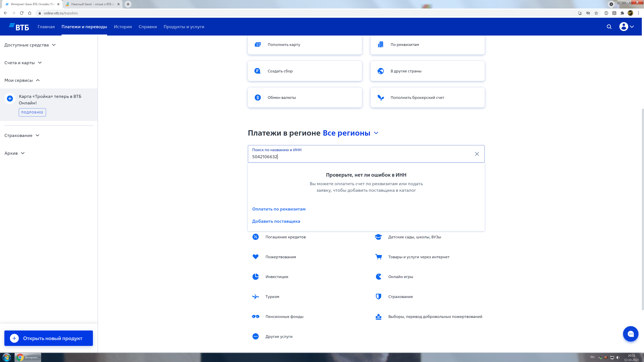Click the Пополнить брокерский счет sprout icon
This screenshot has width=644, height=362.
click(381, 97)
